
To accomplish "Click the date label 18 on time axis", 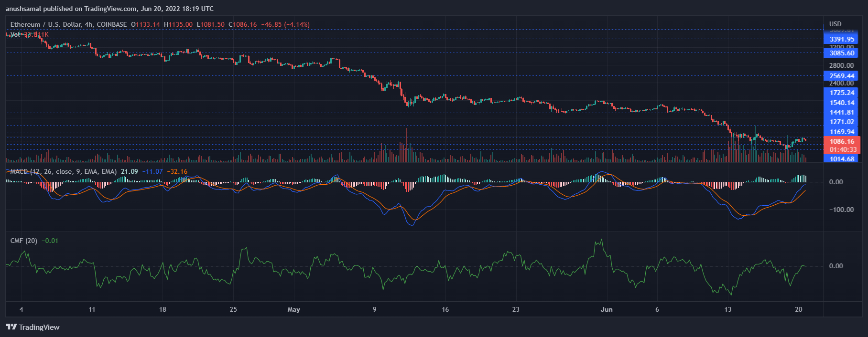I will coord(163,309).
